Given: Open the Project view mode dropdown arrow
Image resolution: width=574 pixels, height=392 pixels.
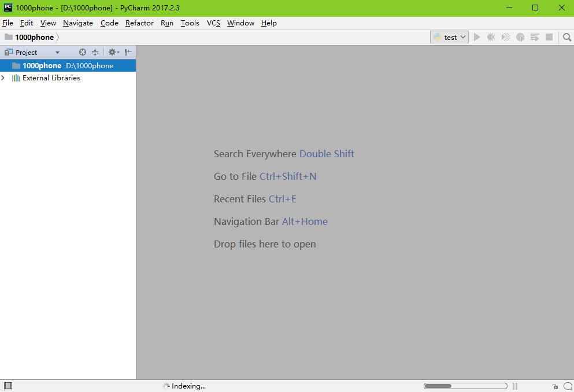Looking at the screenshot, I should click(57, 53).
